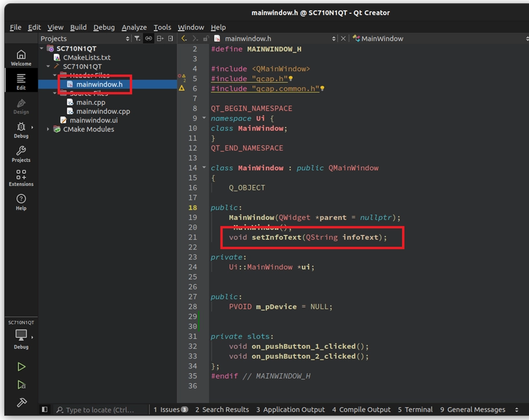
Task: Filter the Projects tree
Action: pyautogui.click(x=137, y=38)
